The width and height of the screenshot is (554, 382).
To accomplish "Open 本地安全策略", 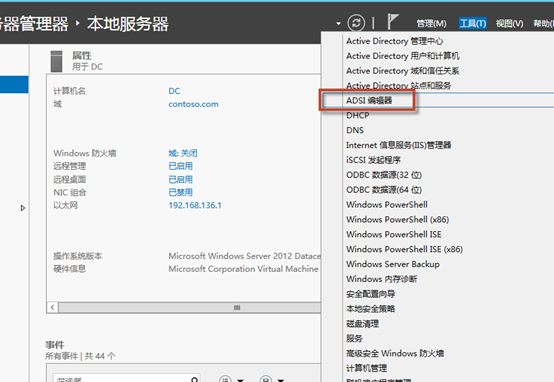I will click(370, 308).
